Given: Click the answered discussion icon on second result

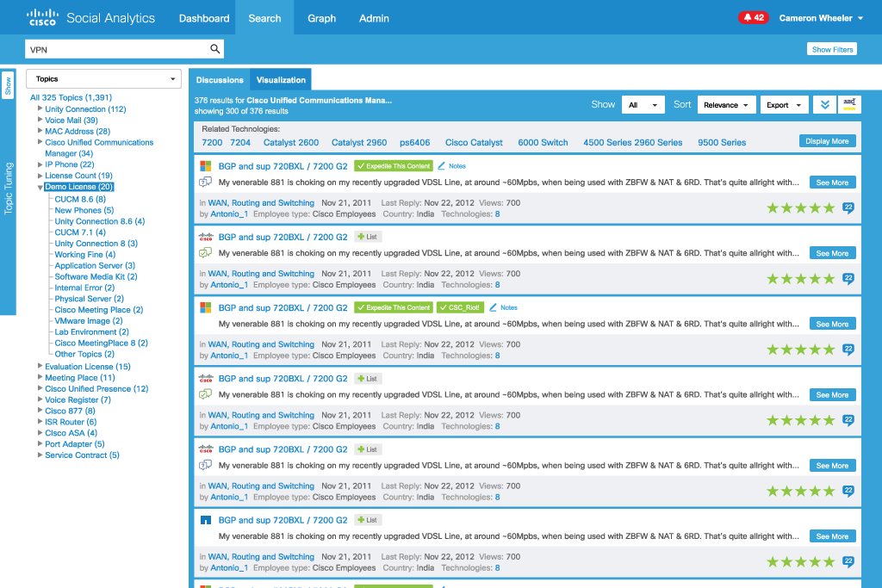Looking at the screenshot, I should [205, 253].
